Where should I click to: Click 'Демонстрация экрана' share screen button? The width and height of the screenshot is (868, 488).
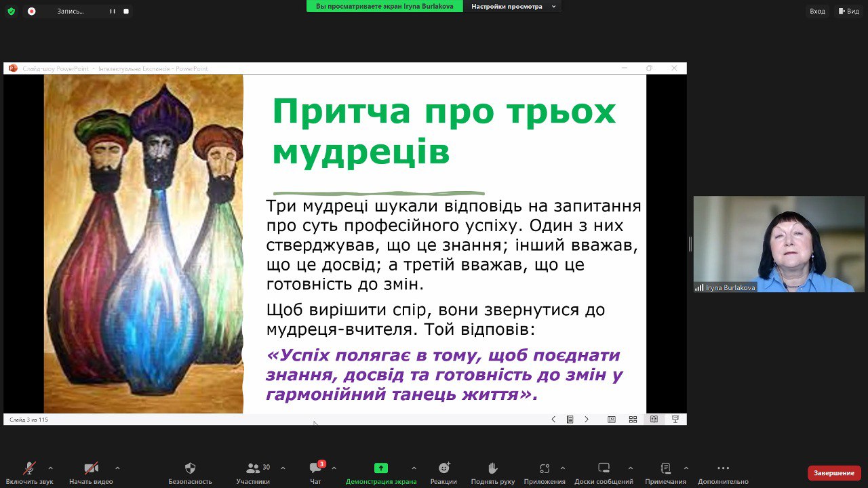coord(381,473)
